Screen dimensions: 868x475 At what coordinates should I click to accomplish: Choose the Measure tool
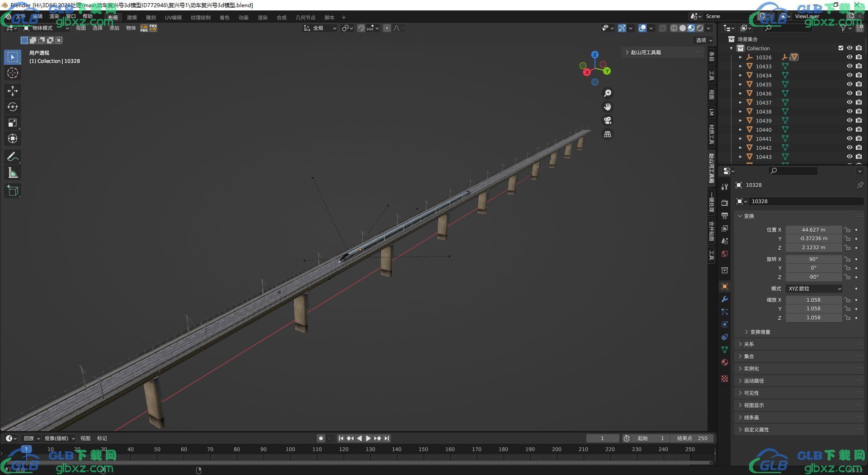point(13,173)
